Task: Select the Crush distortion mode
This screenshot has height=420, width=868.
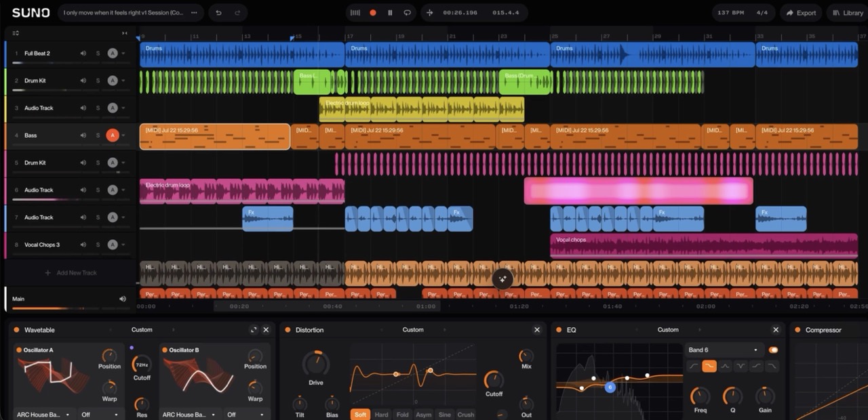Action: (466, 415)
